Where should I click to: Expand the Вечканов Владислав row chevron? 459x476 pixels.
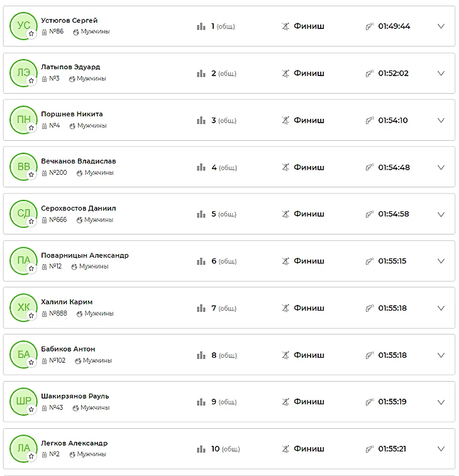(441, 167)
